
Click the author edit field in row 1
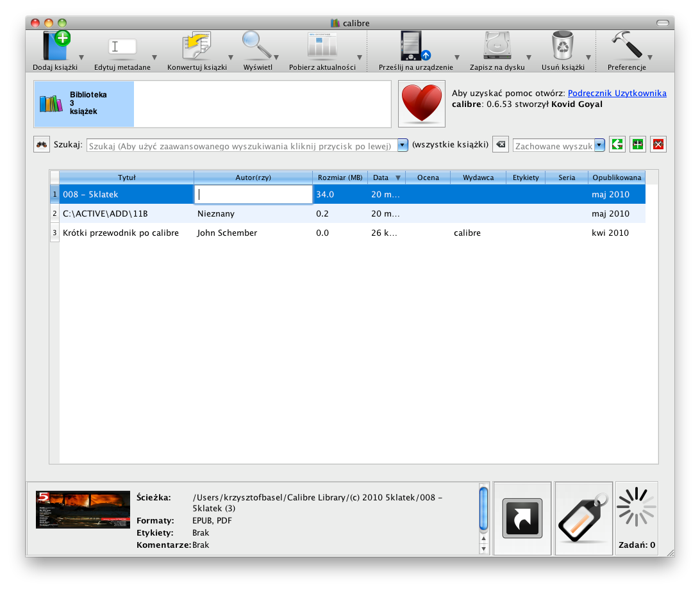254,195
